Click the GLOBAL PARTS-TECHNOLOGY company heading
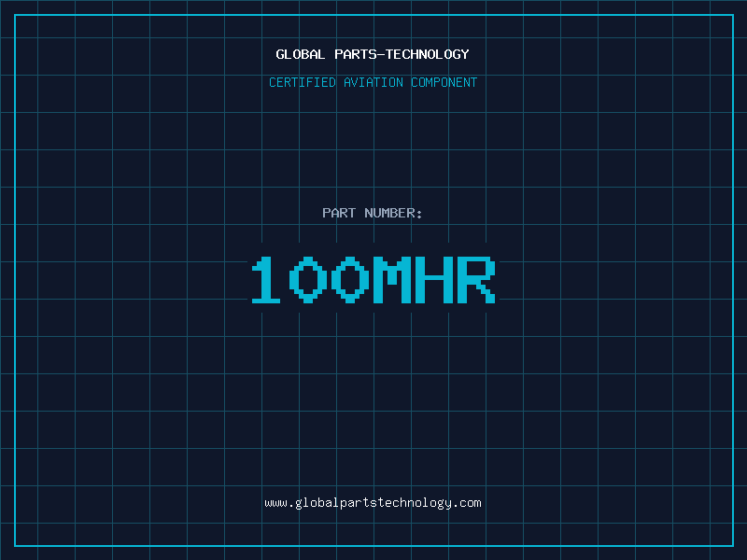This screenshot has width=747, height=560. pyautogui.click(x=373, y=54)
